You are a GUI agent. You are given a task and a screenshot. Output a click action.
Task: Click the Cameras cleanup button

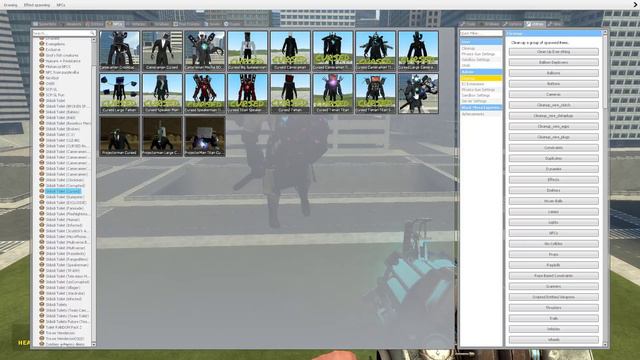pos(553,94)
